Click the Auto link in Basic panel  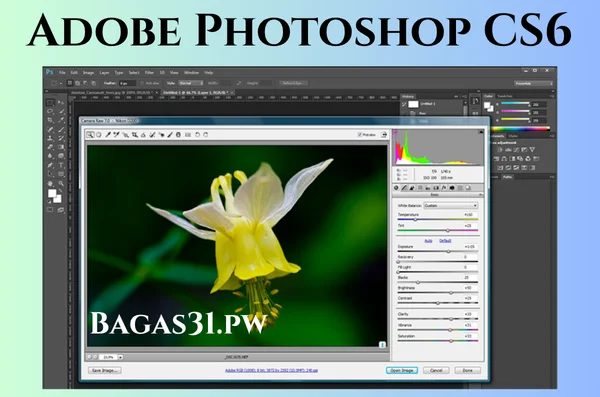[x=429, y=241]
